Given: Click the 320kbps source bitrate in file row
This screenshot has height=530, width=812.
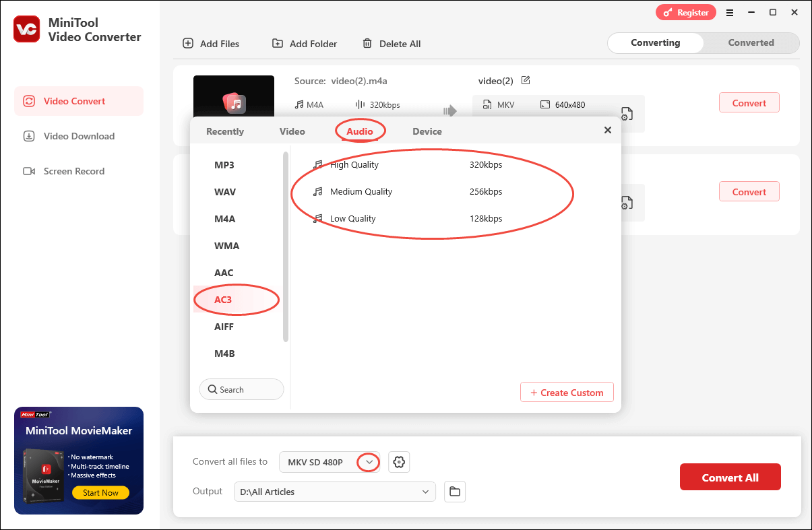Looking at the screenshot, I should (385, 105).
